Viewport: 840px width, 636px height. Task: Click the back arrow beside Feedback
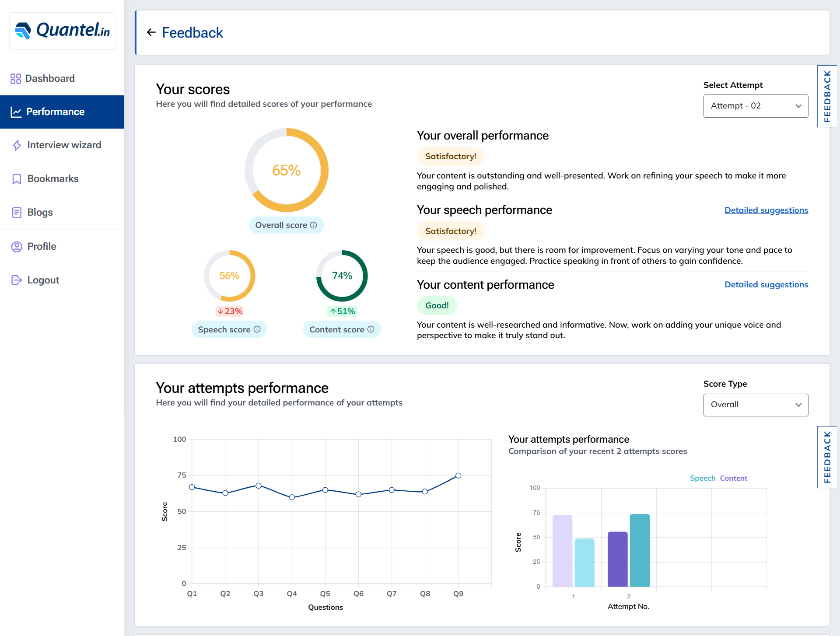point(151,32)
